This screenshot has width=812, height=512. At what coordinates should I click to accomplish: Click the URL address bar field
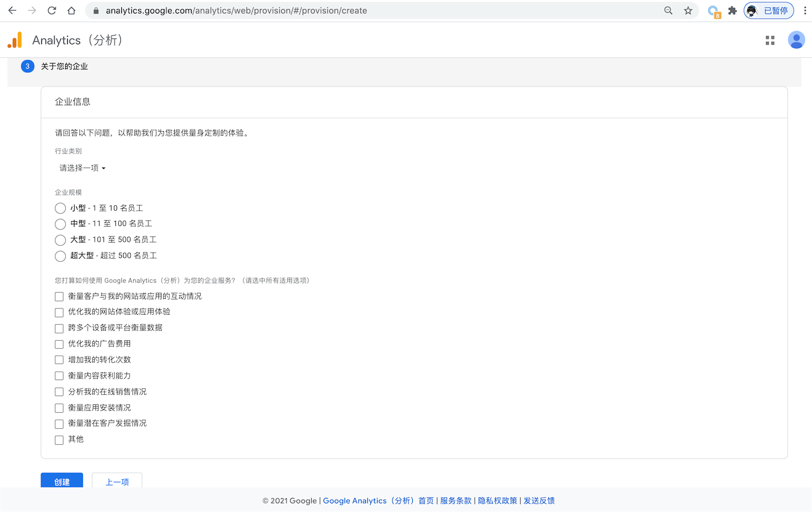coord(370,10)
